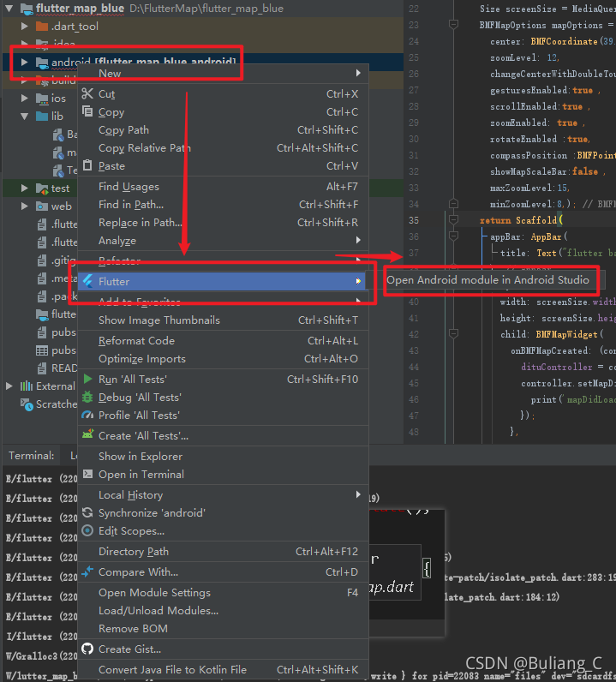The height and width of the screenshot is (682, 616).
Task: Choose Copy Relative Path
Action: pyautogui.click(x=223, y=147)
